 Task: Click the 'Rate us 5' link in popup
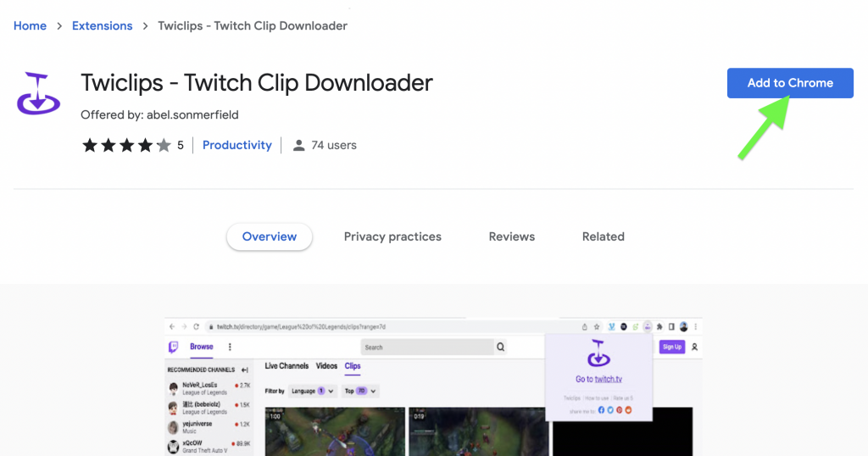point(623,398)
